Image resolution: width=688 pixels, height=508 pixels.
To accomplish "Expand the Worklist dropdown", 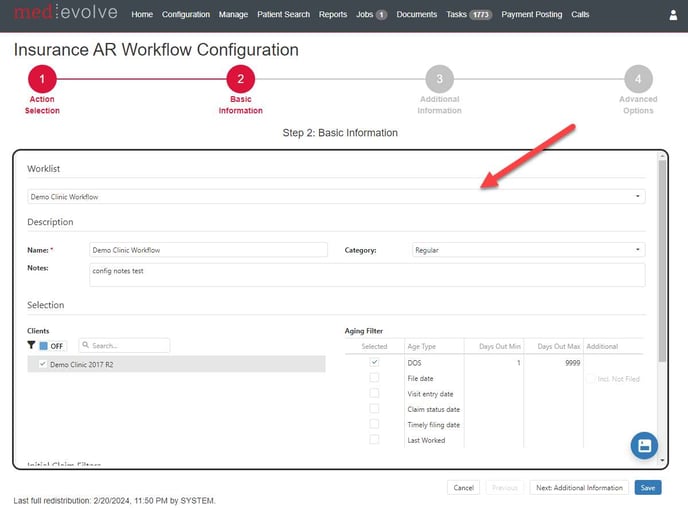I will [x=336, y=197].
